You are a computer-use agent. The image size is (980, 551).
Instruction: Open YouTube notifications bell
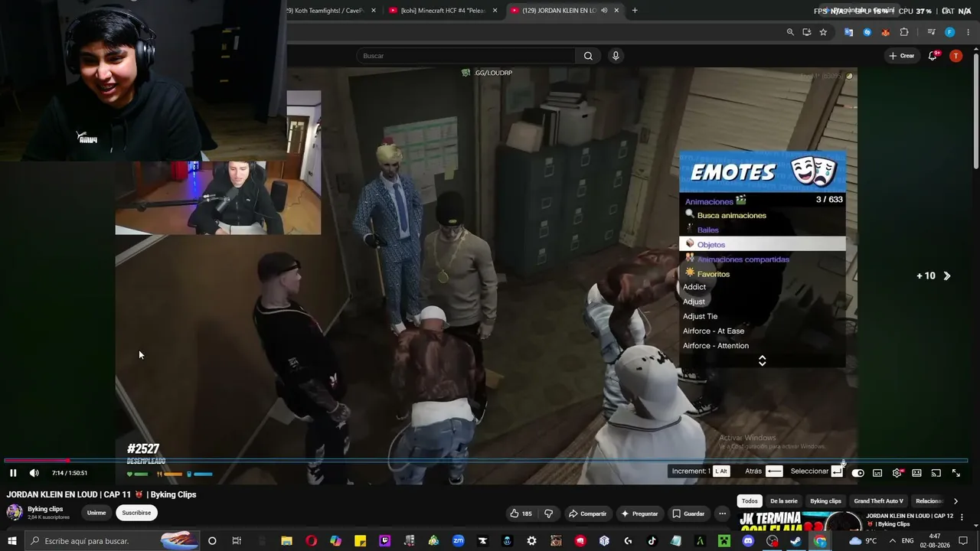click(933, 56)
